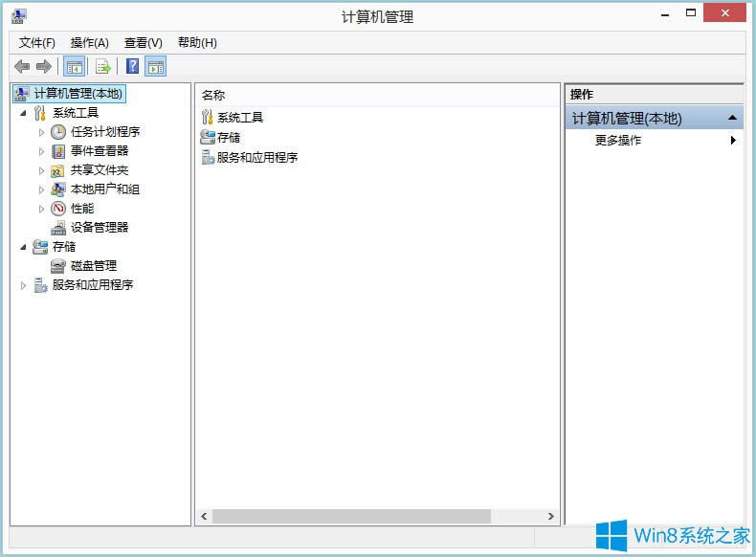756x557 pixels.
Task: Select 服务和应用程序 in the center list
Action: (256, 157)
